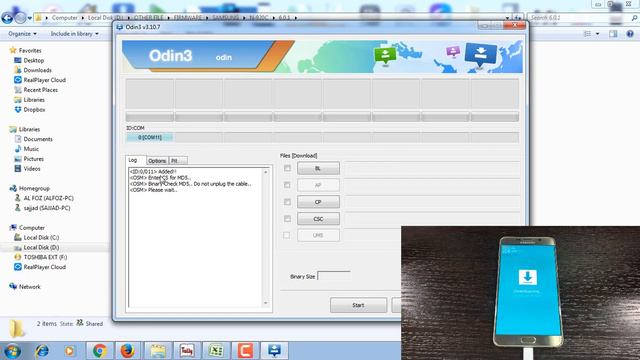Select the 0:[COM11] ID:COM port box

click(x=150, y=138)
